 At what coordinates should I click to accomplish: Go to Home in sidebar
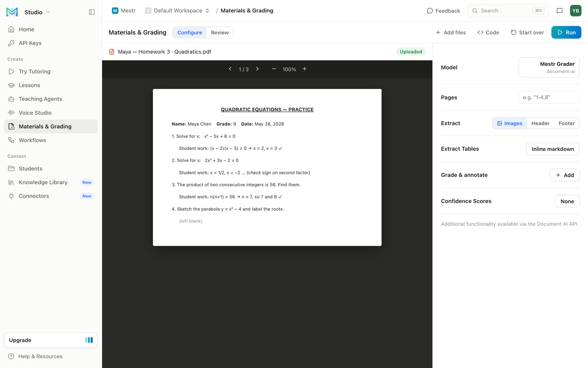(x=51, y=29)
